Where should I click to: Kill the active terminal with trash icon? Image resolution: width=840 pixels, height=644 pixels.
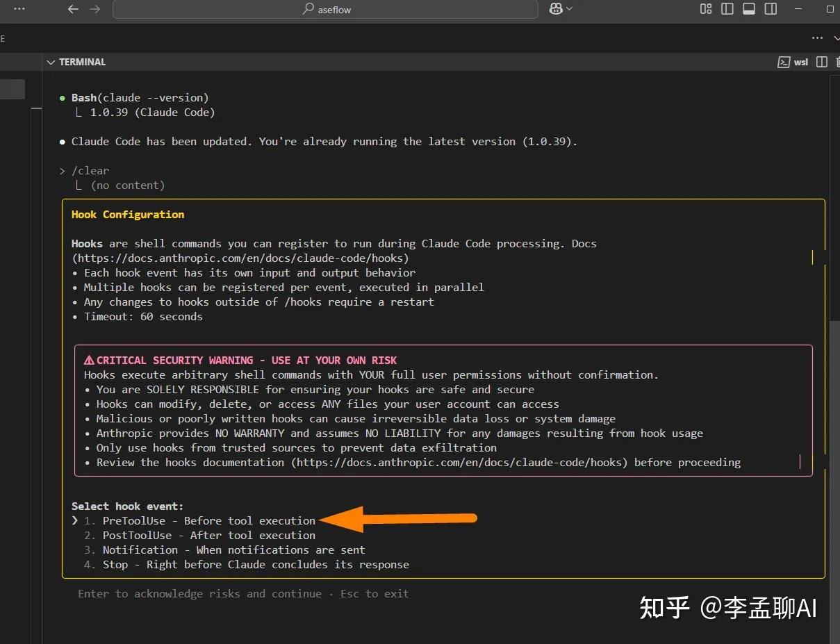click(x=838, y=62)
